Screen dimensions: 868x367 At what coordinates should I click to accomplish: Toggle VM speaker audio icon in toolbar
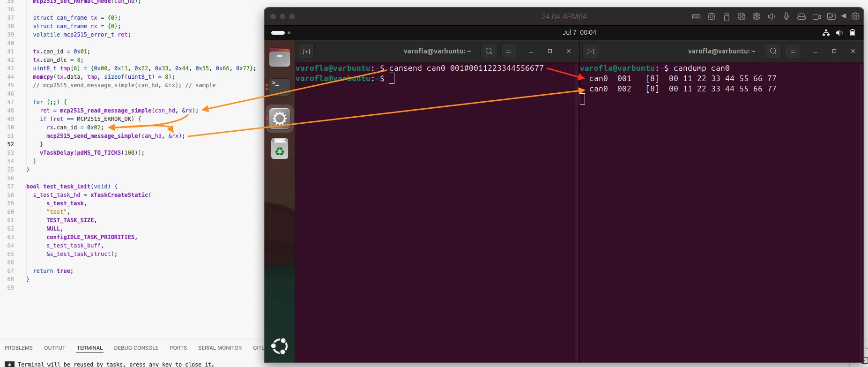click(x=772, y=16)
